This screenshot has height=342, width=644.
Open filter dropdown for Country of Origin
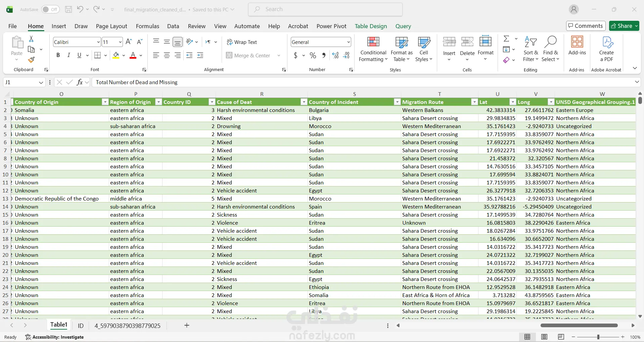point(105,102)
